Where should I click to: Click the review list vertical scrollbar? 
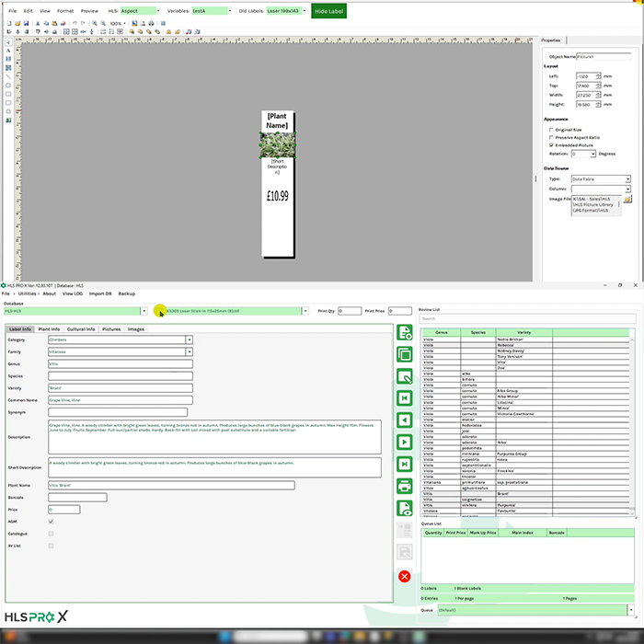(x=632, y=425)
